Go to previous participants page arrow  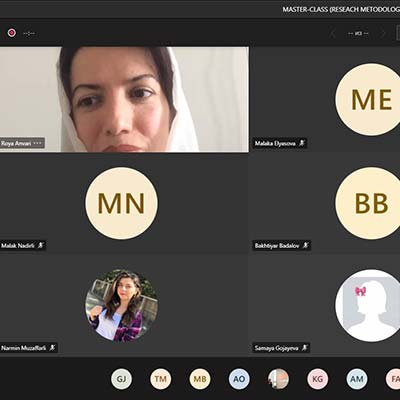point(333,33)
